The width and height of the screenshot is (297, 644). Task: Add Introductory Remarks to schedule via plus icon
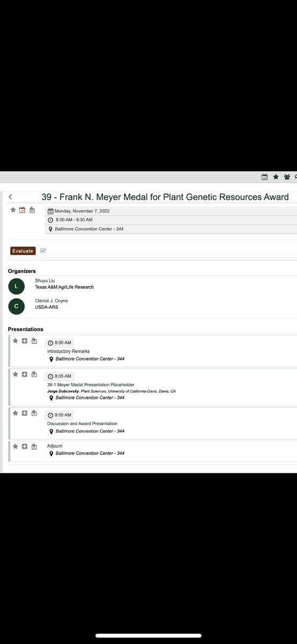[x=25, y=341]
